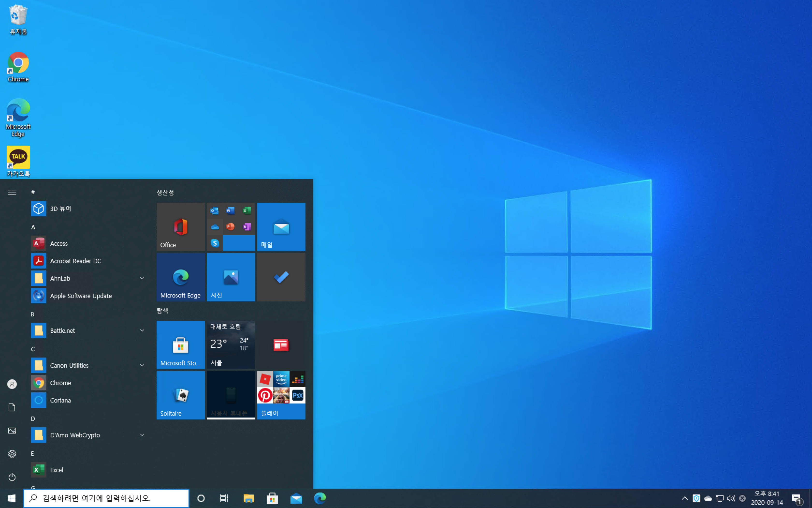The image size is (812, 508).
Task: Open 3D 뷰어 app
Action: 88,209
